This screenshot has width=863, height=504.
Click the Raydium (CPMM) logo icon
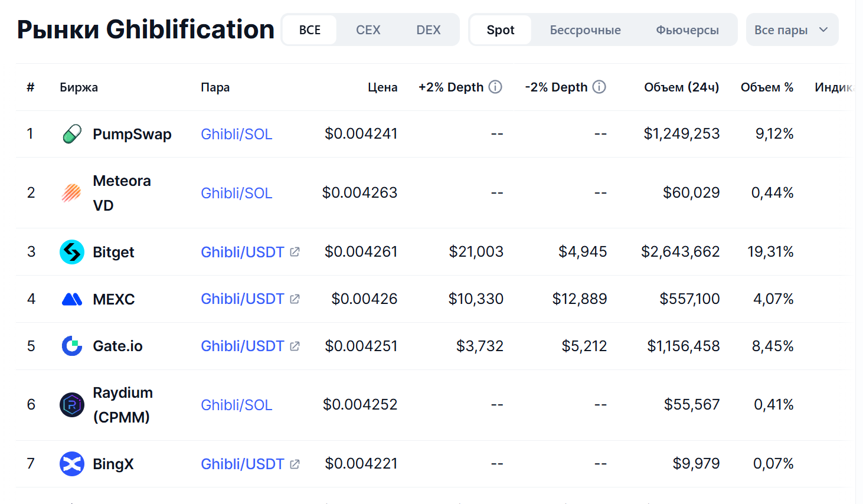[72, 405]
